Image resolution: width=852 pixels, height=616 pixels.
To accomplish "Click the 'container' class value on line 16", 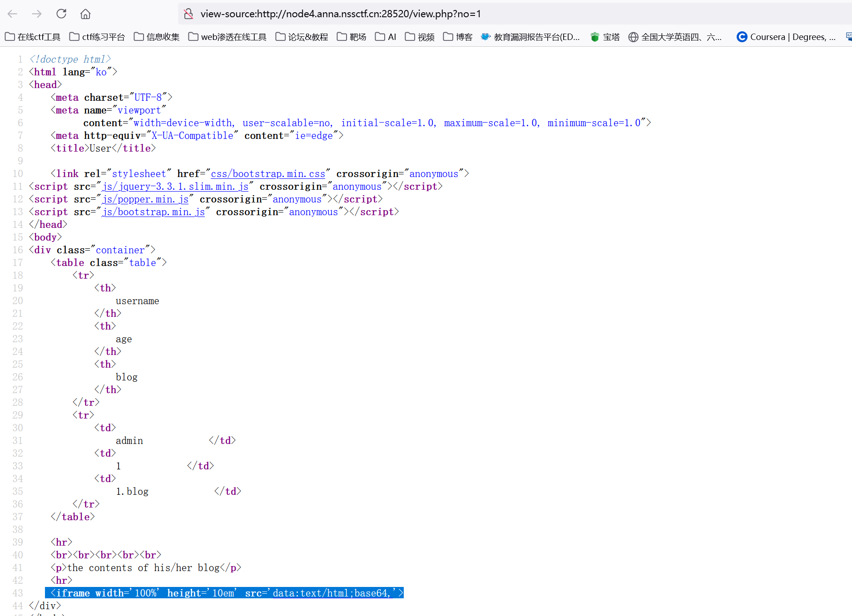I will click(120, 250).
